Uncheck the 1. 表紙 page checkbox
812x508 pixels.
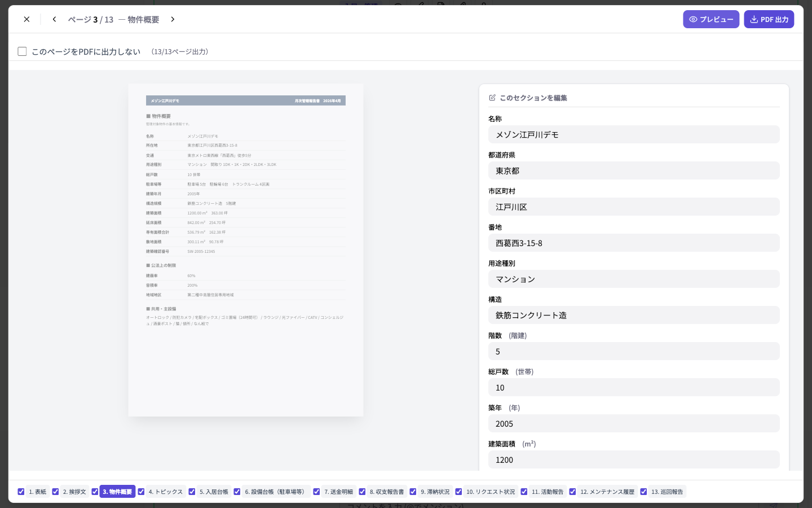click(x=21, y=492)
